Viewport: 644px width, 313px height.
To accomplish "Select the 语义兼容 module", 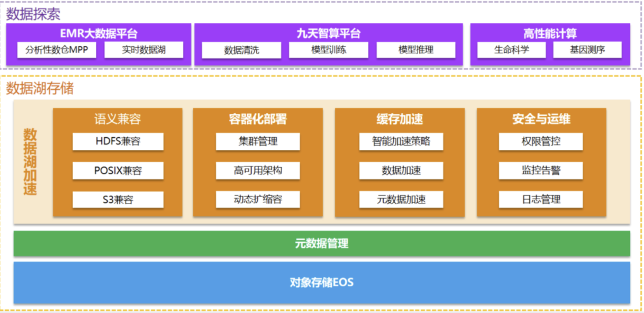I will pos(118,119).
